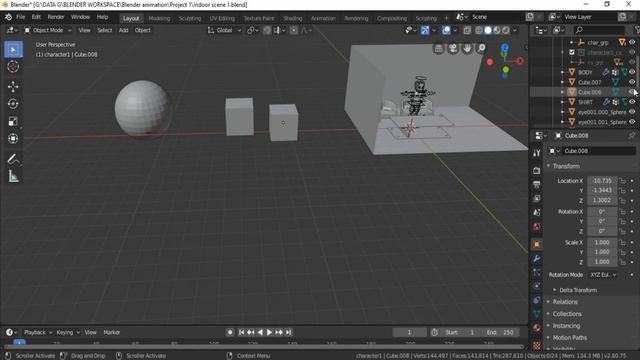Open the File menu
The image size is (640, 360).
(20, 17)
